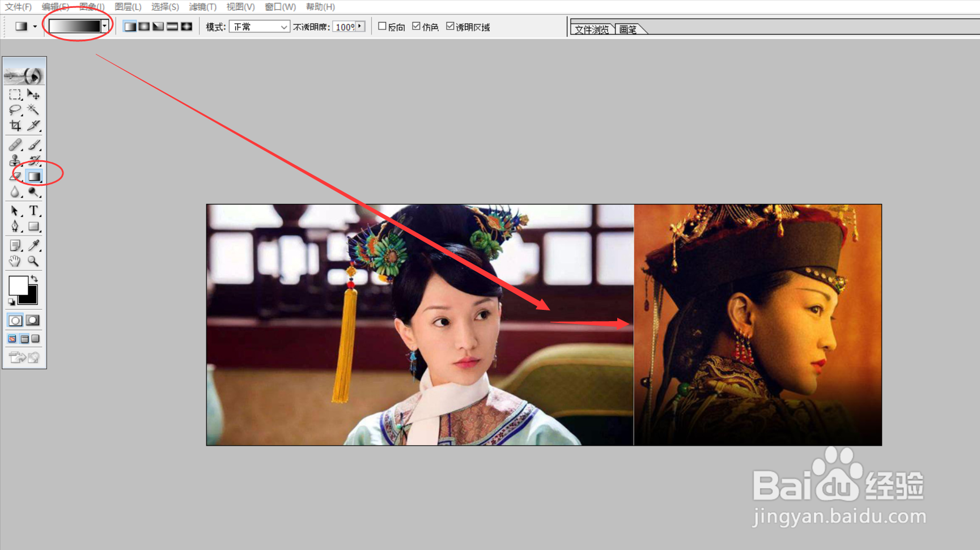Switch to the 文件浏览 tab
This screenshot has height=550, width=980.
(x=592, y=29)
